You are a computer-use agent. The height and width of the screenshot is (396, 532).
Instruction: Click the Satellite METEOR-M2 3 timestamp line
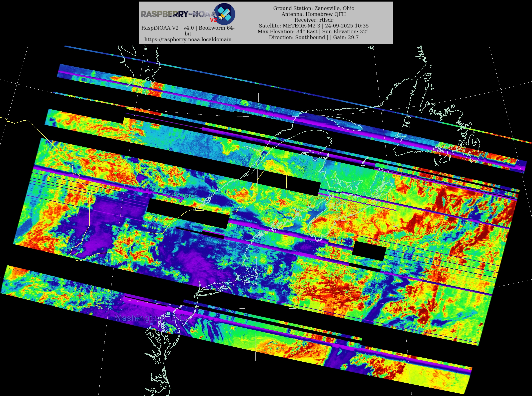pyautogui.click(x=314, y=26)
